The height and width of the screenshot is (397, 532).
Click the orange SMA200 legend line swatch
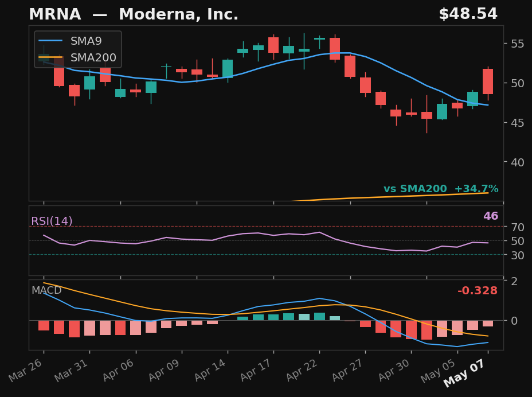coord(50,57)
